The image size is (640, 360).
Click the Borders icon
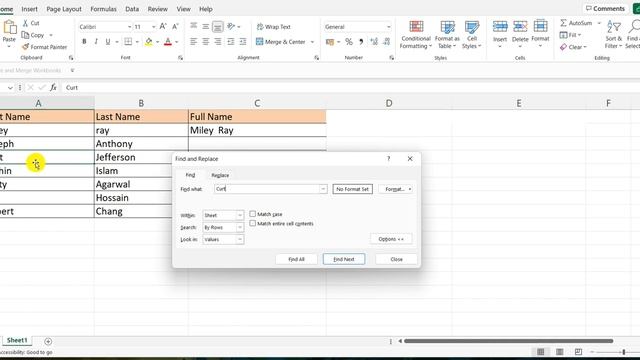(x=128, y=42)
